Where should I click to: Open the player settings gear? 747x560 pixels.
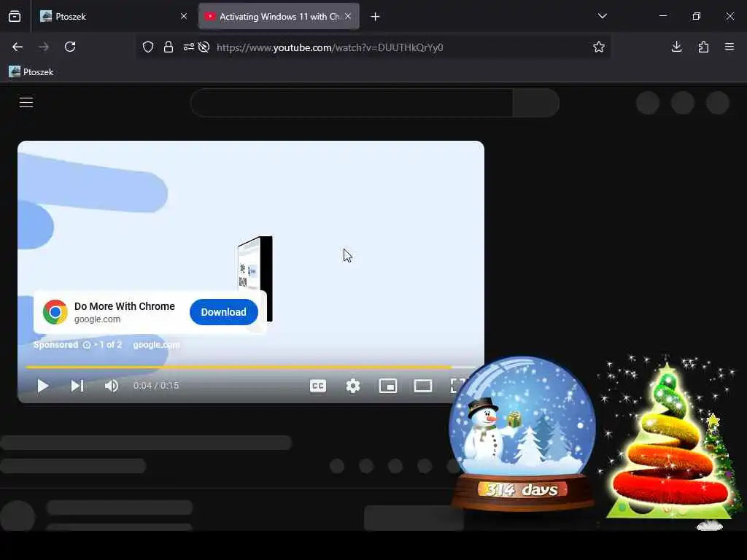pos(353,386)
